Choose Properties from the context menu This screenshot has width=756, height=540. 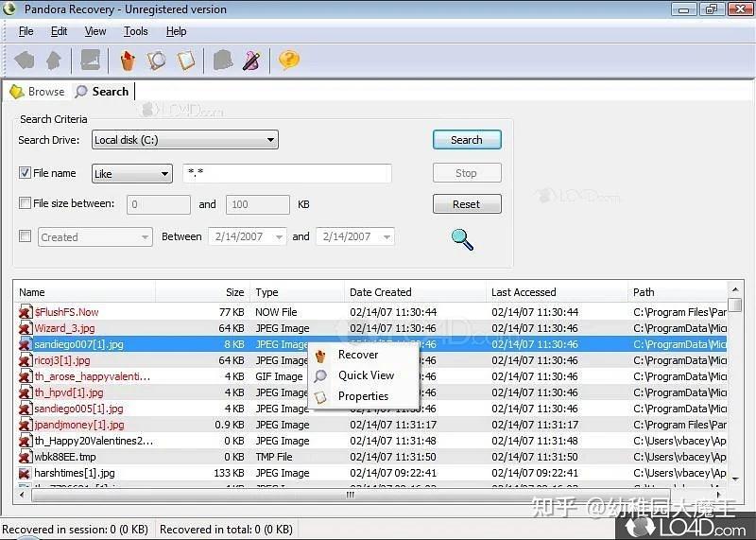[x=363, y=396]
